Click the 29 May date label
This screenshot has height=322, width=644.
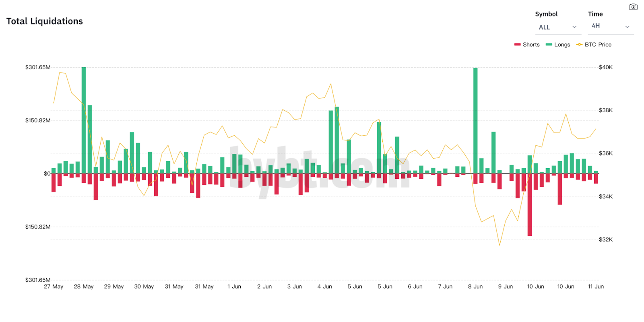[114, 287]
